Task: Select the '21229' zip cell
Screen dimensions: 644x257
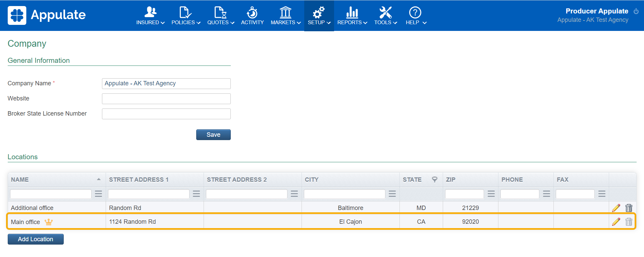Action: (x=470, y=208)
